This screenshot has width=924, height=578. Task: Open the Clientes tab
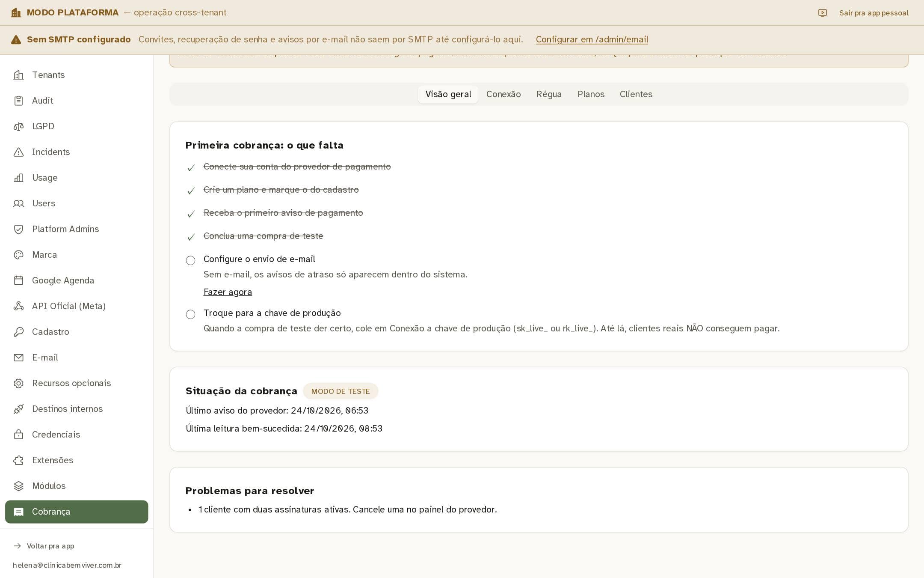click(636, 94)
